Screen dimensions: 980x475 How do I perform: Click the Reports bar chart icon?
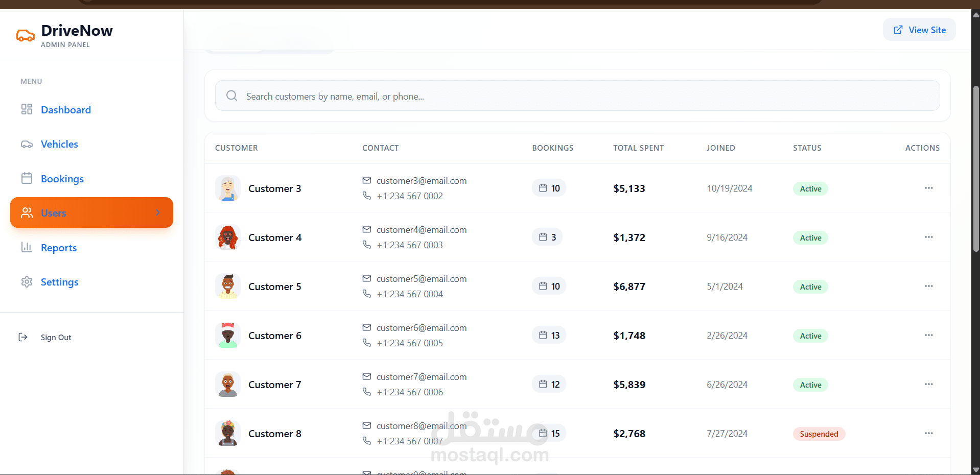point(27,247)
